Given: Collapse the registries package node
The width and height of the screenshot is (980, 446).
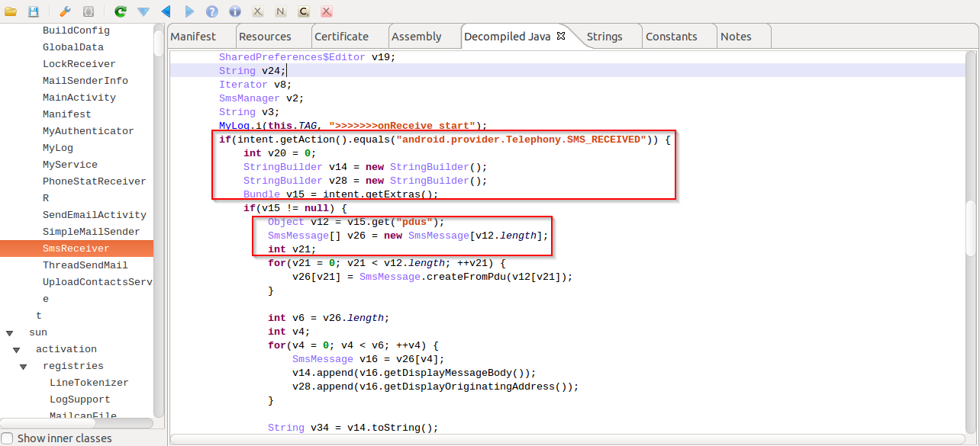Looking at the screenshot, I should 24,366.
